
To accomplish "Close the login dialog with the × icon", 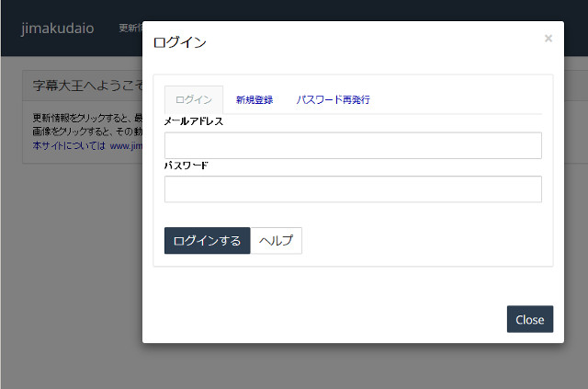I will (548, 39).
